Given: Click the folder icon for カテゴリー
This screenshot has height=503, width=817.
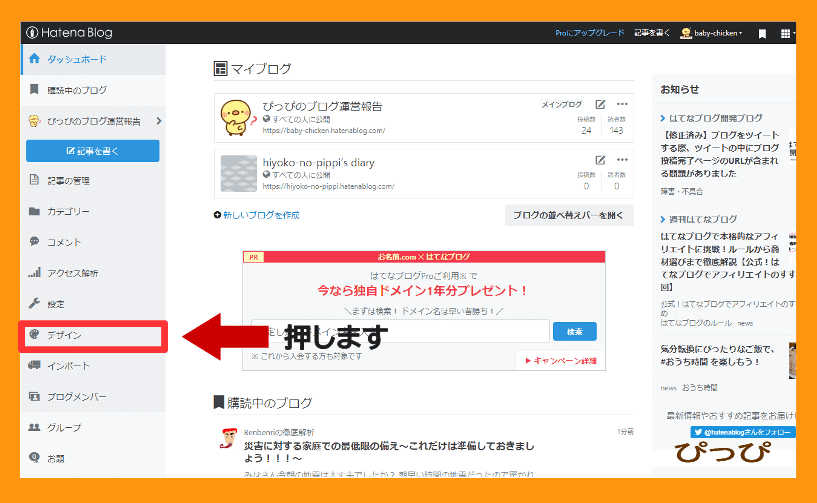Looking at the screenshot, I should pyautogui.click(x=34, y=211).
